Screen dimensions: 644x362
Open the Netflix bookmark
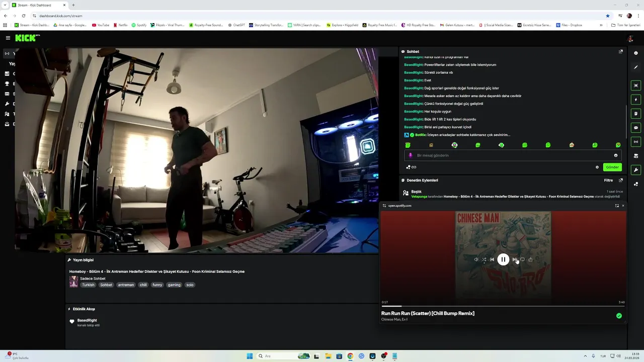(120, 25)
